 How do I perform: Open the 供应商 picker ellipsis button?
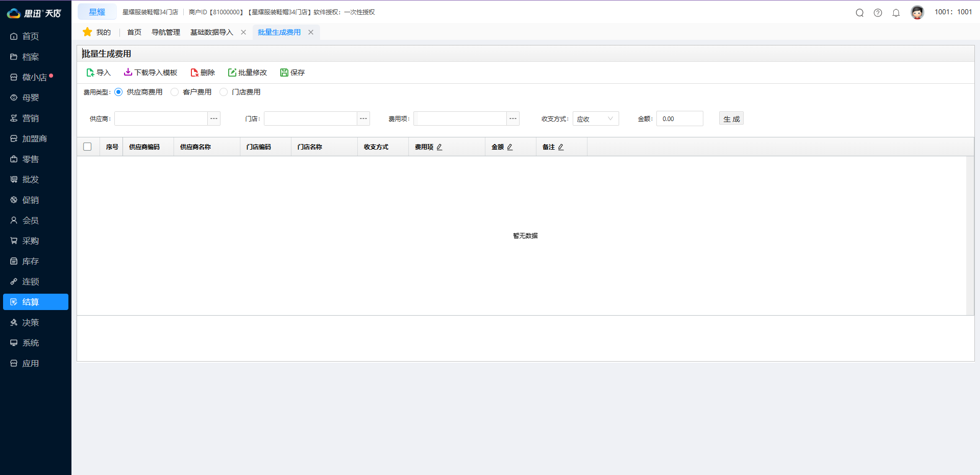pos(214,118)
